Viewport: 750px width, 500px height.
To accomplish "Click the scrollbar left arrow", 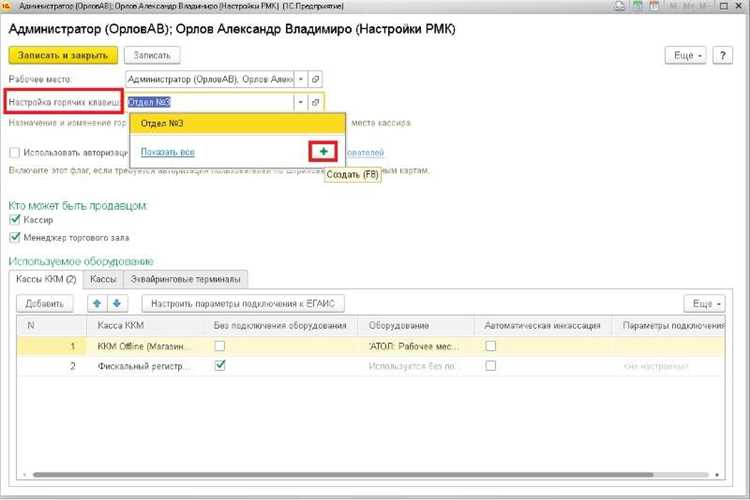I will pyautogui.click(x=24, y=475).
